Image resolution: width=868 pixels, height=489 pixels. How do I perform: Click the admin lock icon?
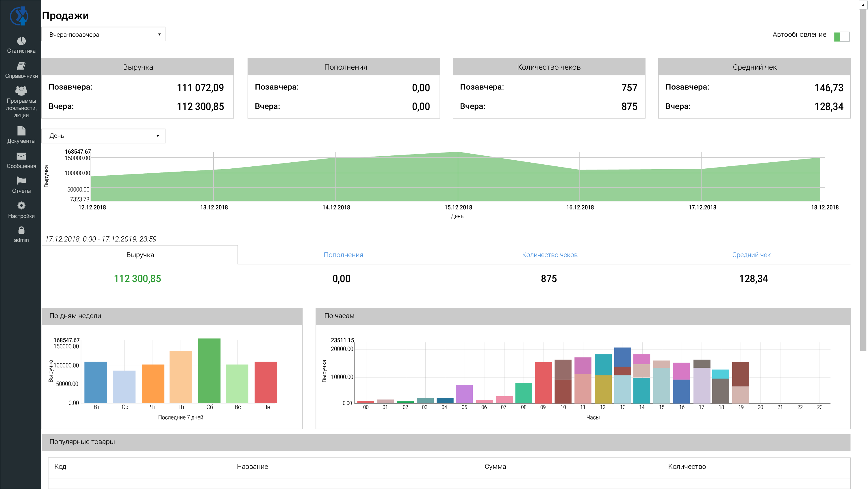pos(21,230)
